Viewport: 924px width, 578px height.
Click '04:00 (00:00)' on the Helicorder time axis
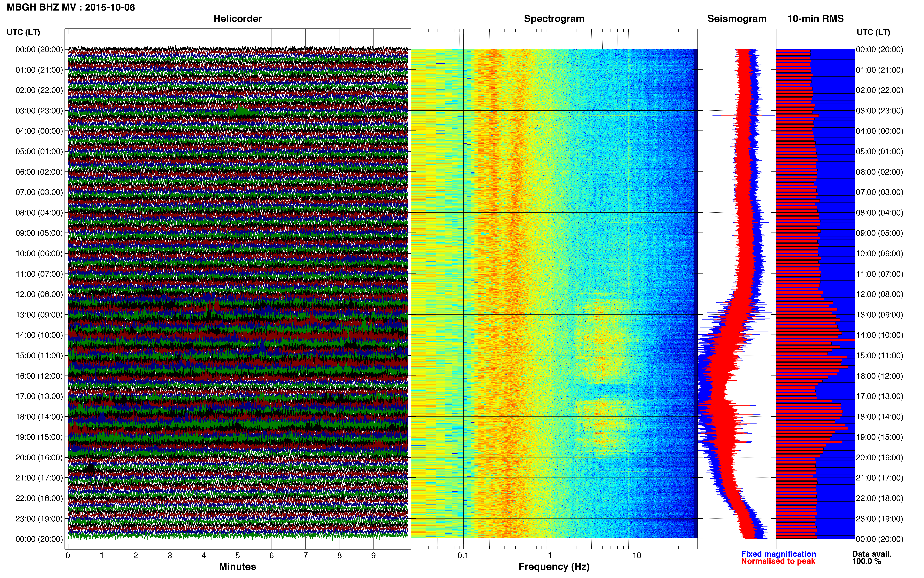(39, 131)
